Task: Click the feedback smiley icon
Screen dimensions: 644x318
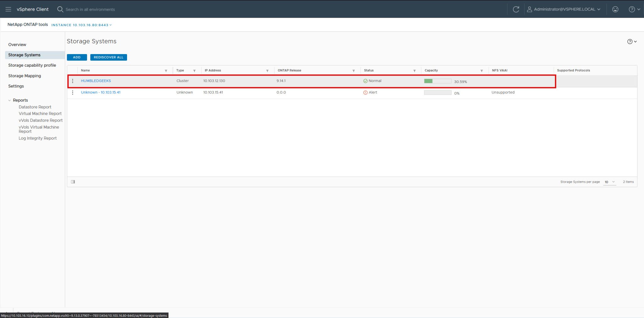Action: tap(615, 9)
